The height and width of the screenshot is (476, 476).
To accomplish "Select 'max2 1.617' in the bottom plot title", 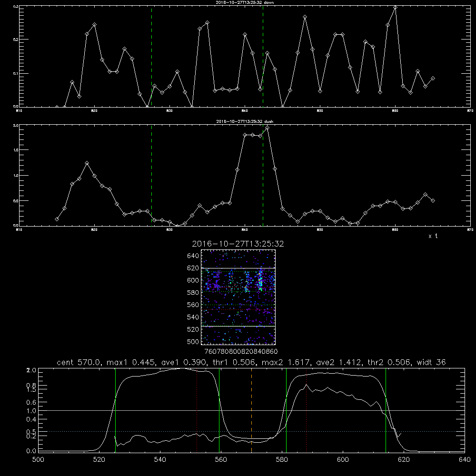I will coord(285,362).
